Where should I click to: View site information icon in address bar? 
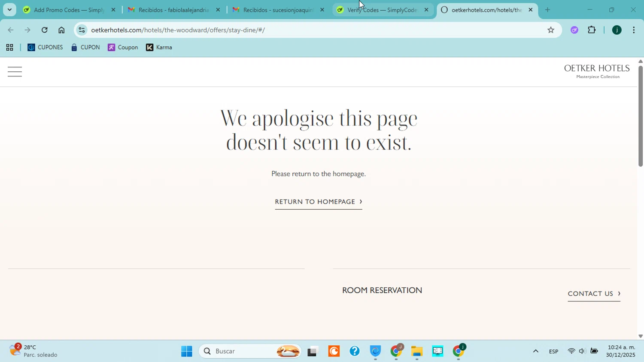tap(82, 30)
